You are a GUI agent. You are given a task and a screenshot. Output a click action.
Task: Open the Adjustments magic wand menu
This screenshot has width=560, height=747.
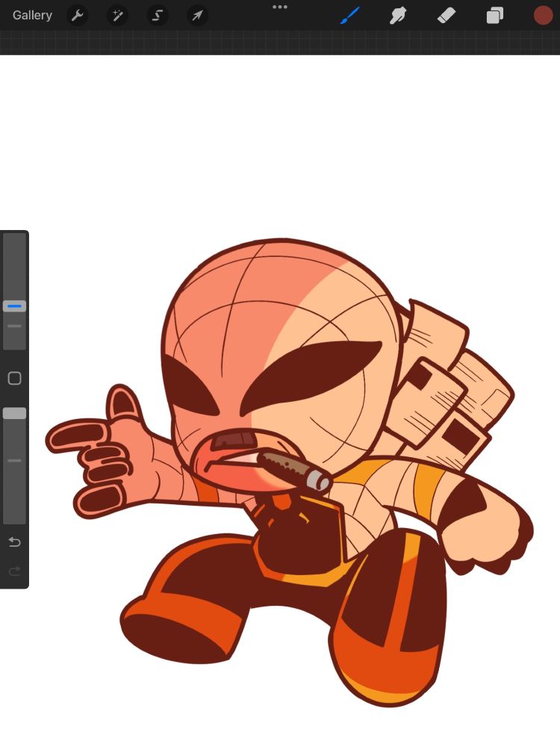[117, 16]
